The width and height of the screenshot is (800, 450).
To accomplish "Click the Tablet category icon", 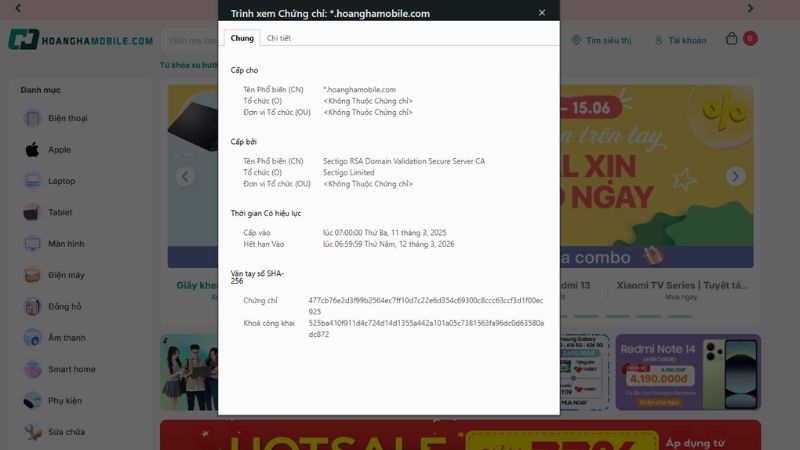I will point(33,212).
